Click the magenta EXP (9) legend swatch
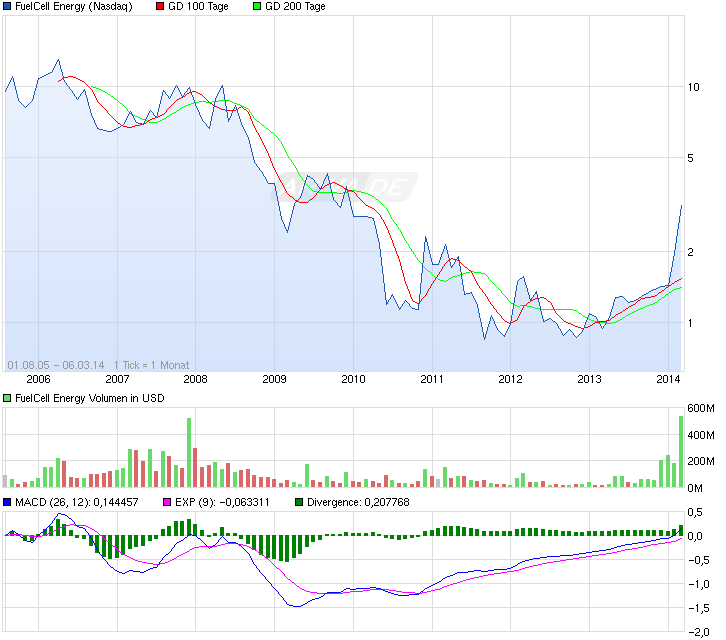The image size is (726, 640). pos(167,502)
